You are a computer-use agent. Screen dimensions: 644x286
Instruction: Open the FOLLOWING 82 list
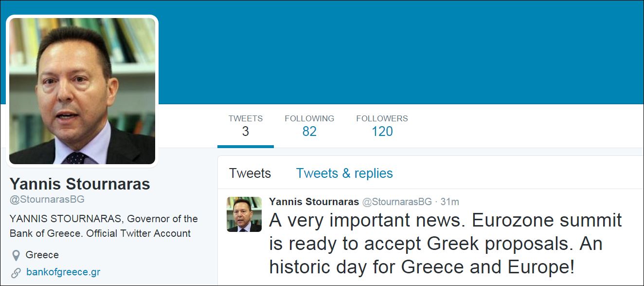click(x=309, y=126)
